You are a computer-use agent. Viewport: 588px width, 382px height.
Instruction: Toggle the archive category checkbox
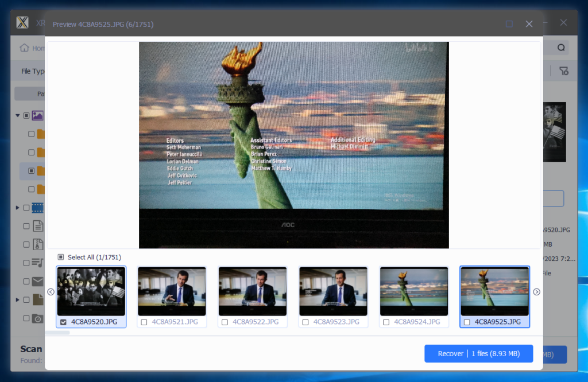tap(26, 244)
